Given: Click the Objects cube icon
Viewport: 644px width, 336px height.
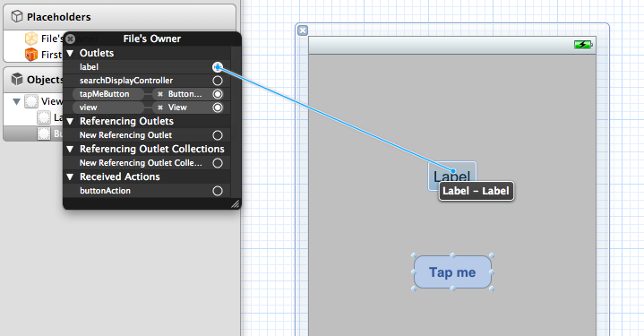Looking at the screenshot, I should tap(17, 79).
